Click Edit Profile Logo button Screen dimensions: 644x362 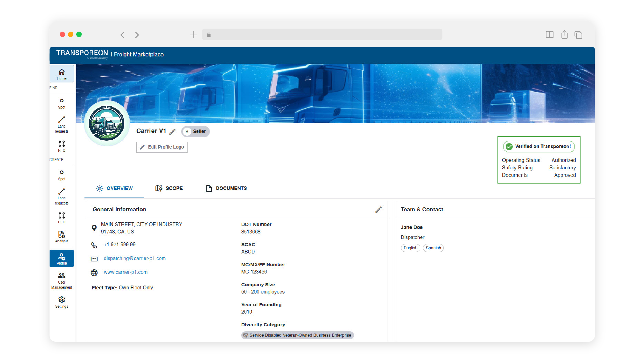coord(162,147)
